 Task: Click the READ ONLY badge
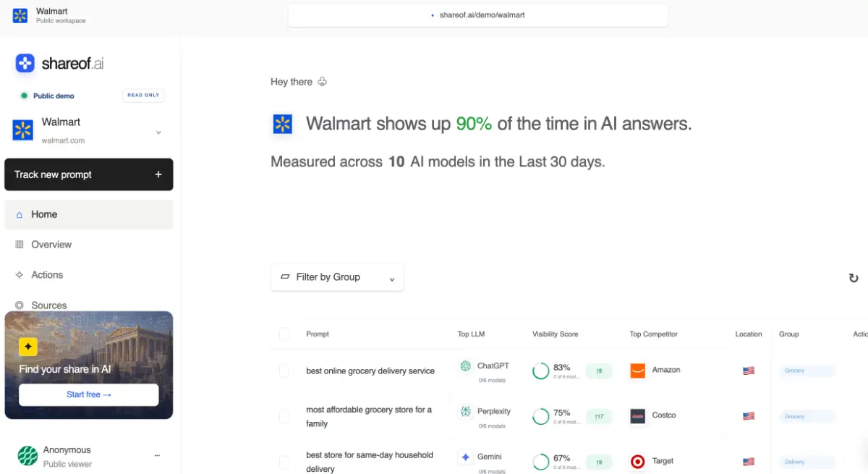(143, 96)
